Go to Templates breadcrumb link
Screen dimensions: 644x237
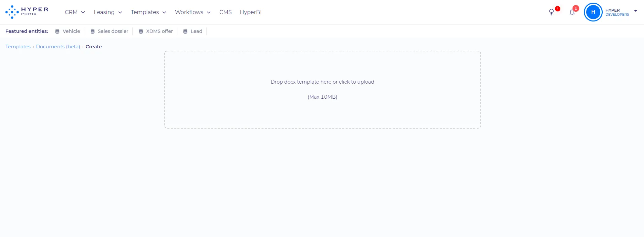point(18,47)
